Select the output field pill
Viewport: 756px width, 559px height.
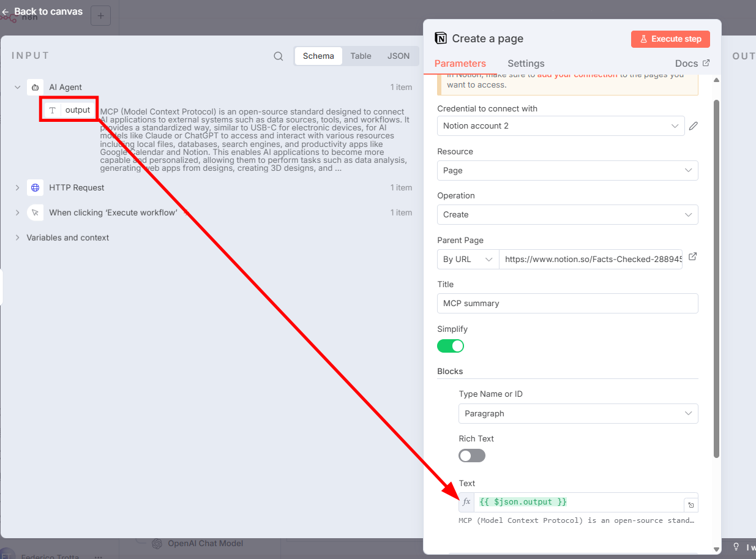69,110
